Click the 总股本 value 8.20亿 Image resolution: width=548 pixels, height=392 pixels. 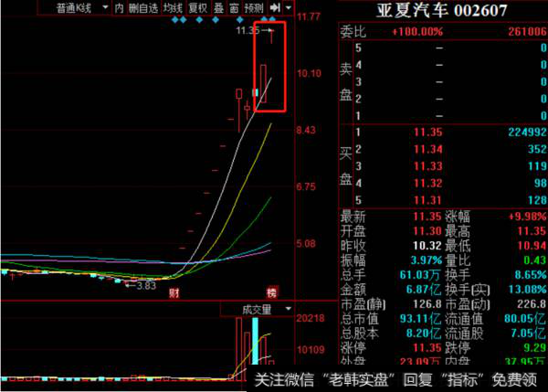pyautogui.click(x=423, y=334)
